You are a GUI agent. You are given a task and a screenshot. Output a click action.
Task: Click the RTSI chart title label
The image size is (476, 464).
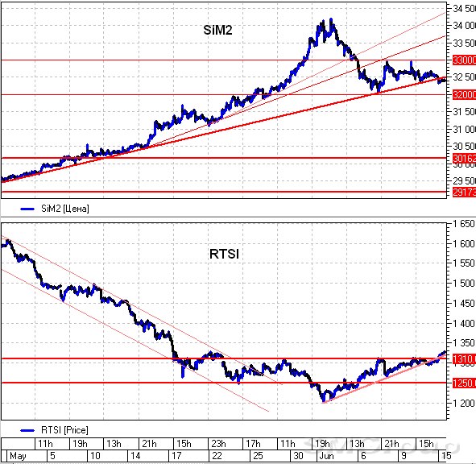[224, 254]
